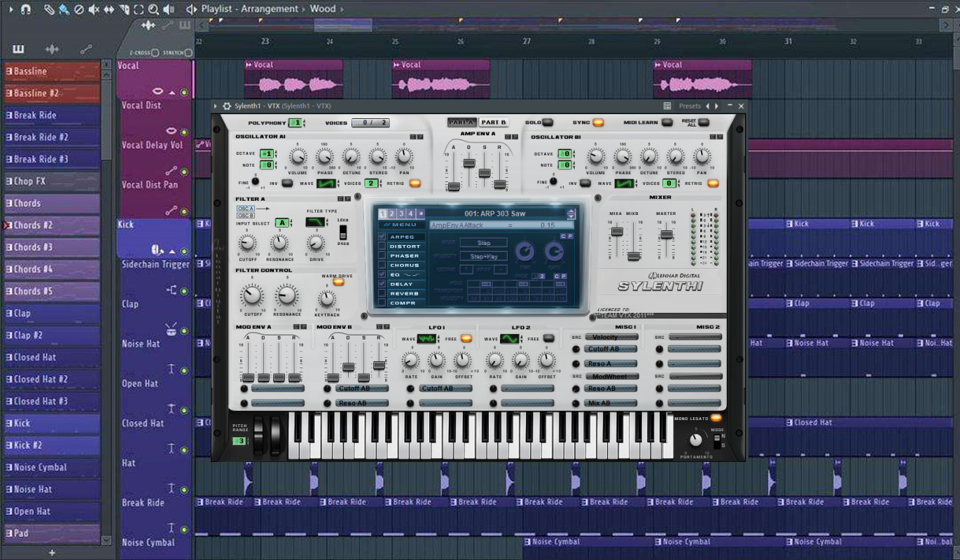Change the FILTER TYPE selector

coord(316,223)
